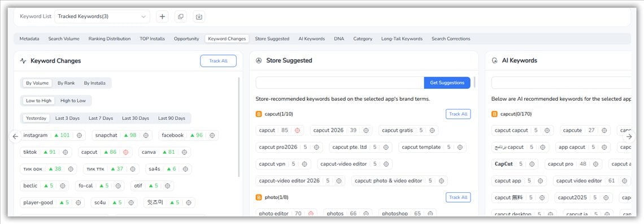Track capcute 27 via target icon
Image resolution: width=644 pixels, height=224 pixels.
[604, 130]
